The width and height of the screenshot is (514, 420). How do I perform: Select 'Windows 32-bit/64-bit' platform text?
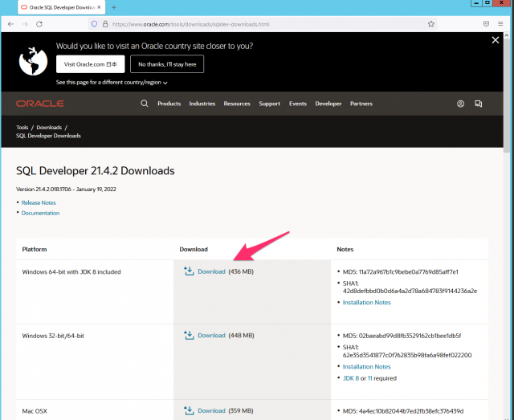point(53,336)
